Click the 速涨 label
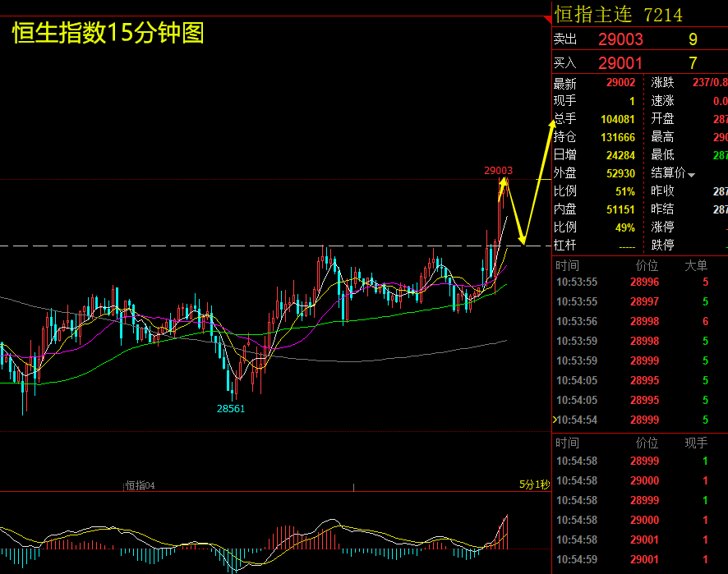Image resolution: width=728 pixels, height=574 pixels. click(x=662, y=101)
